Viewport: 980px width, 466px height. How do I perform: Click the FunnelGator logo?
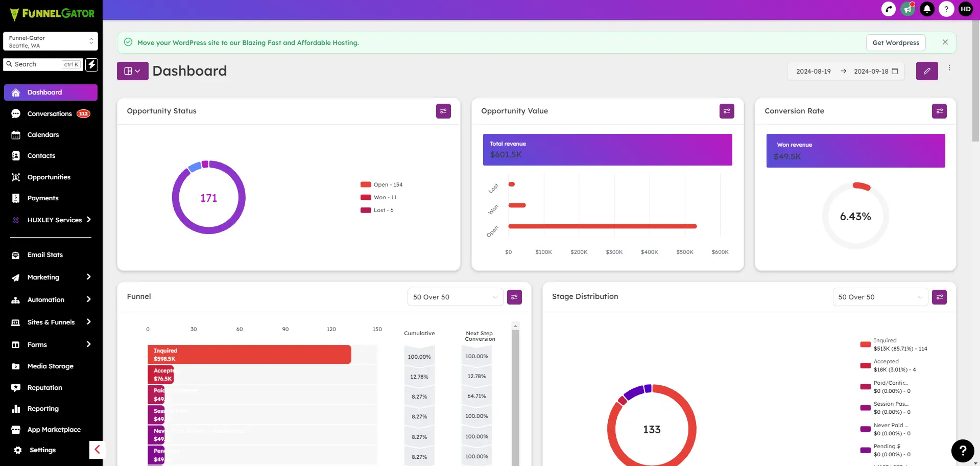coord(52,14)
